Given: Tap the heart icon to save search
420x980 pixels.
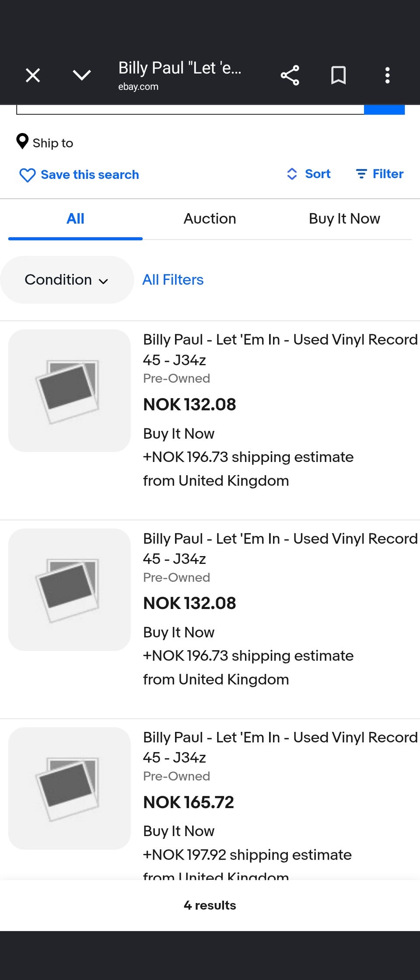Looking at the screenshot, I should point(27,175).
